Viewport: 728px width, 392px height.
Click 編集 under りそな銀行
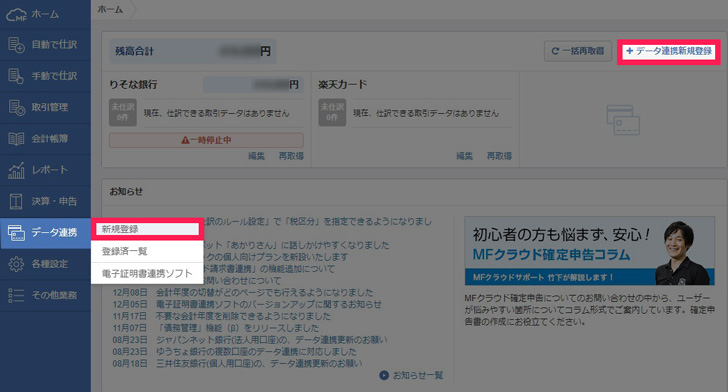pyautogui.click(x=256, y=156)
